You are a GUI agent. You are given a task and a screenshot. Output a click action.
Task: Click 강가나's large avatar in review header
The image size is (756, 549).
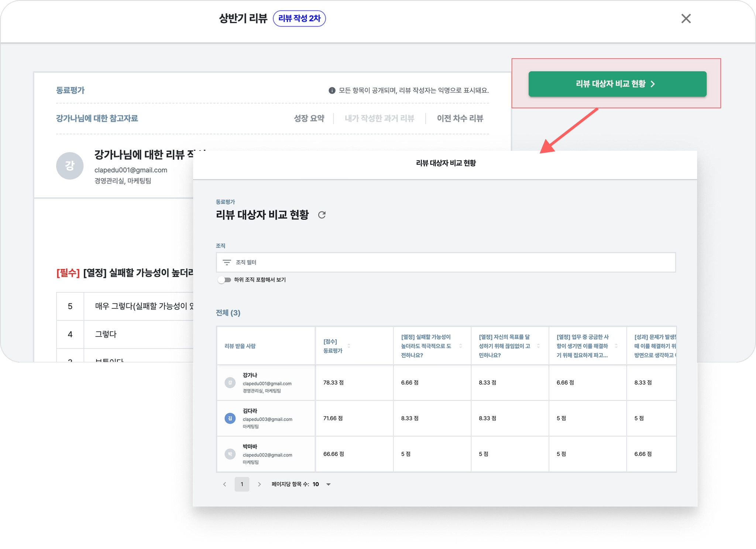point(70,166)
